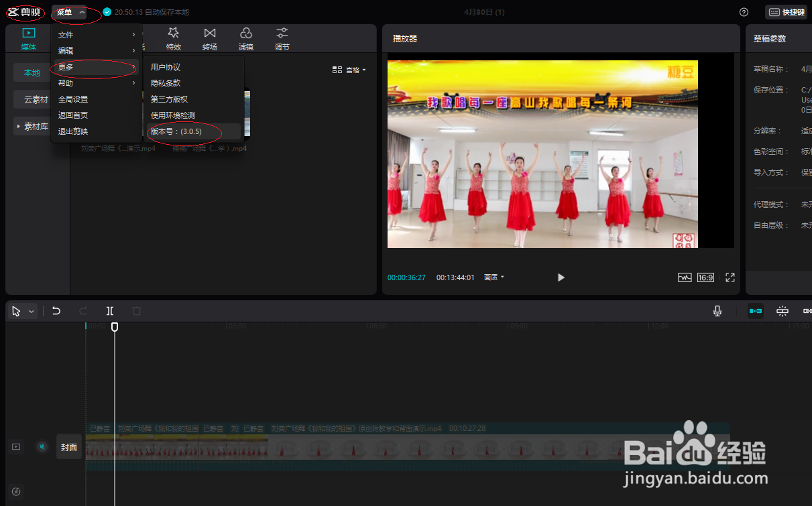Toggle main track magnet snapping
Image resolution: width=812 pixels, height=506 pixels.
coord(756,311)
